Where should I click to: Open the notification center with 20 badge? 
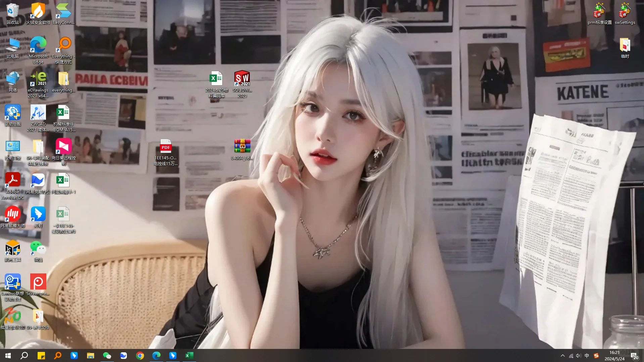pos(634,356)
